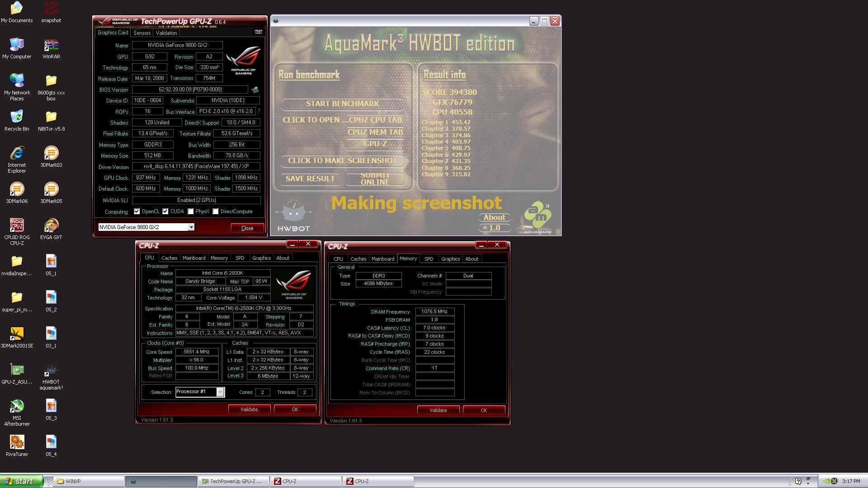The image size is (868, 488).
Task: Click GPU-Z button in AquaMark
Action: (375, 144)
